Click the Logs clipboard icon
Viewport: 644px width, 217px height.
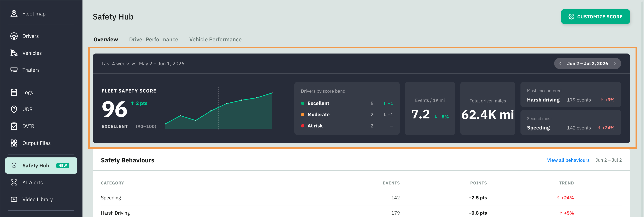(14, 92)
